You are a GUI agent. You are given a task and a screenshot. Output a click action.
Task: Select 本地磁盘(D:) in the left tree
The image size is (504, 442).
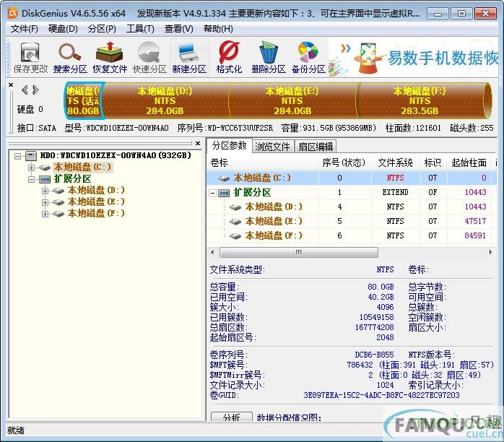point(96,190)
